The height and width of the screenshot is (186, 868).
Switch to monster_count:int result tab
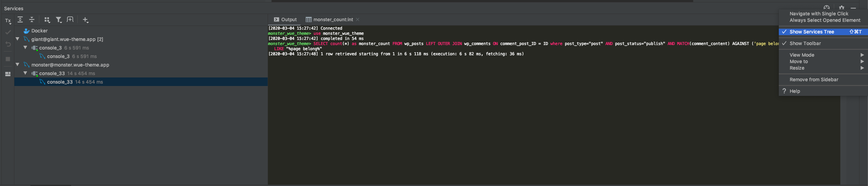(333, 20)
